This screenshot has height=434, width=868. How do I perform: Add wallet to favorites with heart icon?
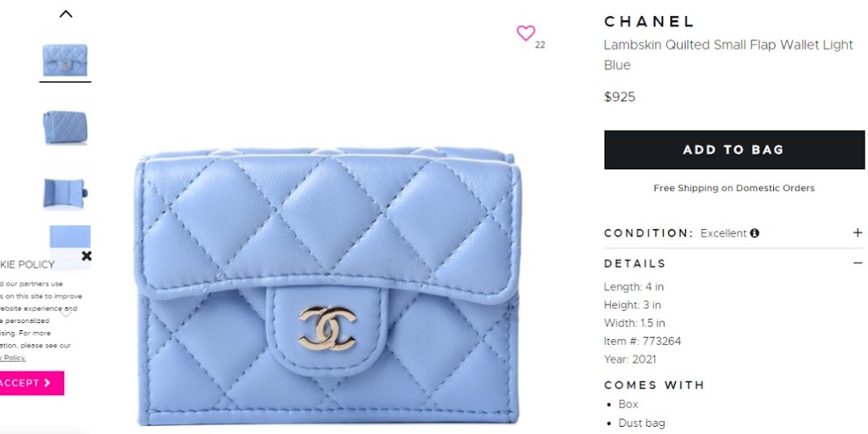[525, 33]
